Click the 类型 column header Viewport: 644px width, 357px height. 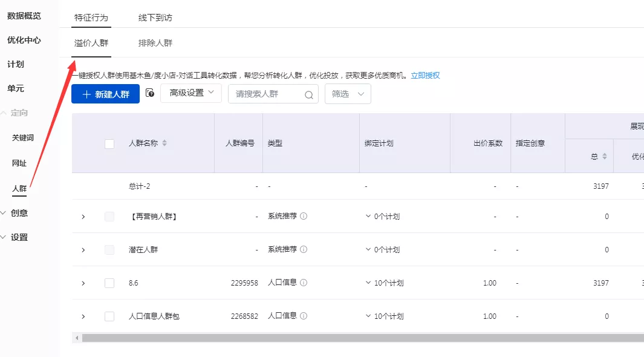[x=275, y=143]
